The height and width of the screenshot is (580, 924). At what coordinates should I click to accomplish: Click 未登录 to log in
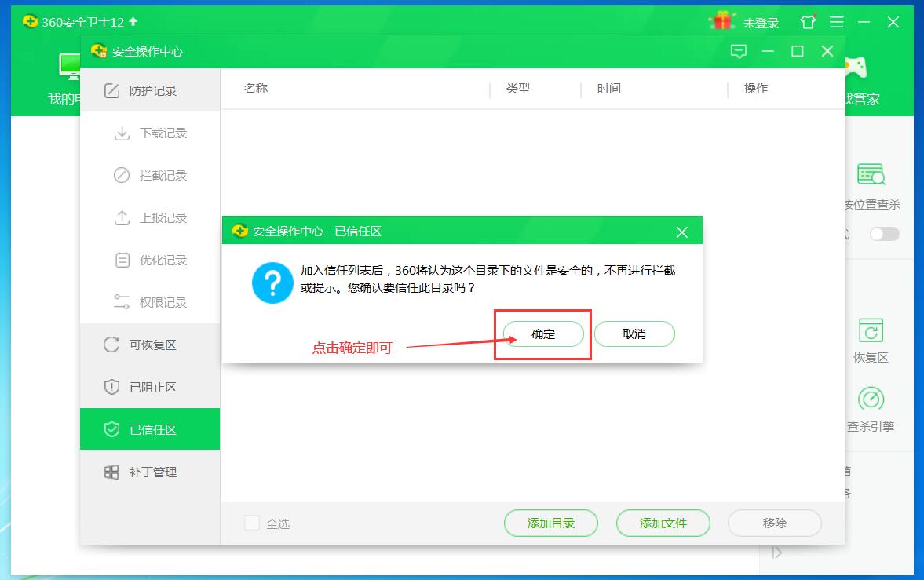(x=761, y=23)
